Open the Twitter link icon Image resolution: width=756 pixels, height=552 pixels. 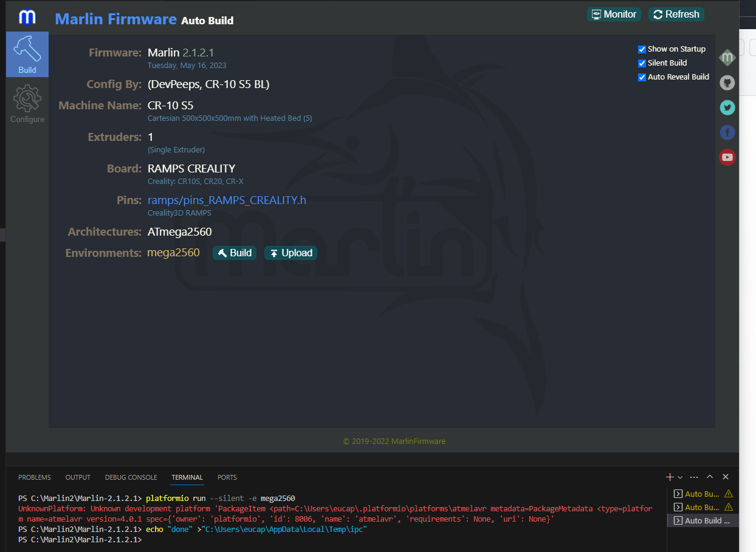pyautogui.click(x=727, y=107)
